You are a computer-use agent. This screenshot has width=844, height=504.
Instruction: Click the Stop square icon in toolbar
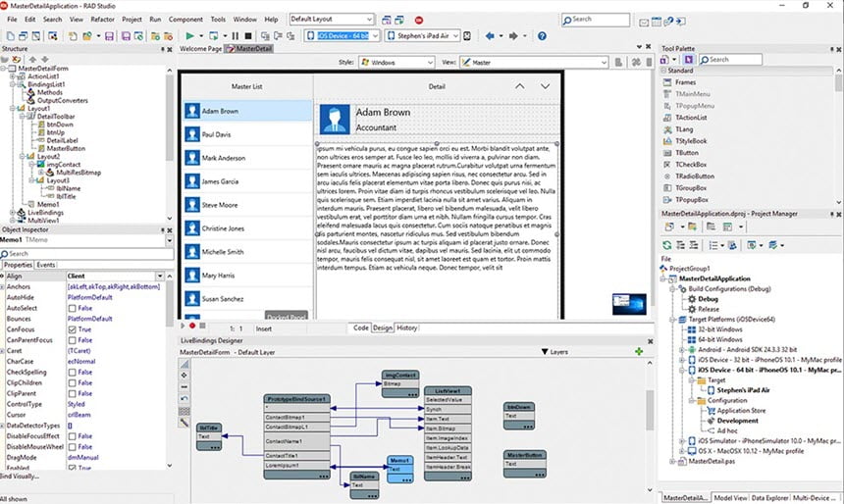tap(248, 36)
